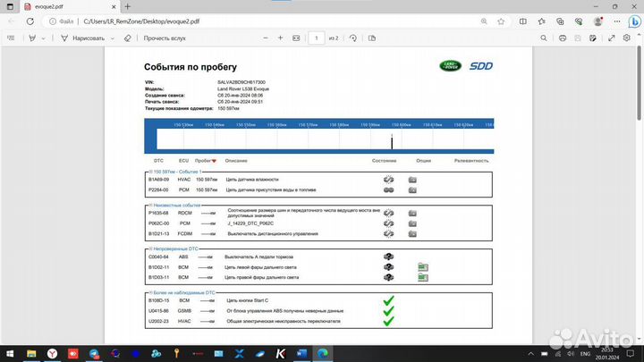Open the profile avatar
This screenshot has height=362, width=644.
click(598, 21)
